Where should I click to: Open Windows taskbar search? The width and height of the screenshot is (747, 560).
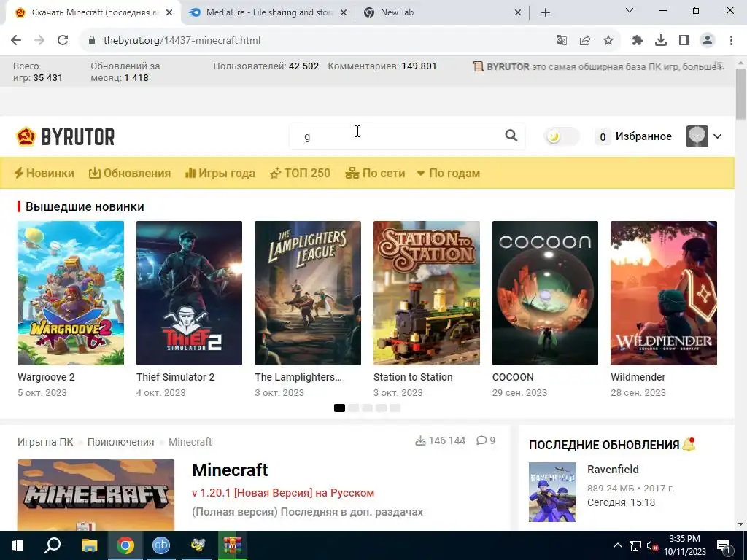53,545
